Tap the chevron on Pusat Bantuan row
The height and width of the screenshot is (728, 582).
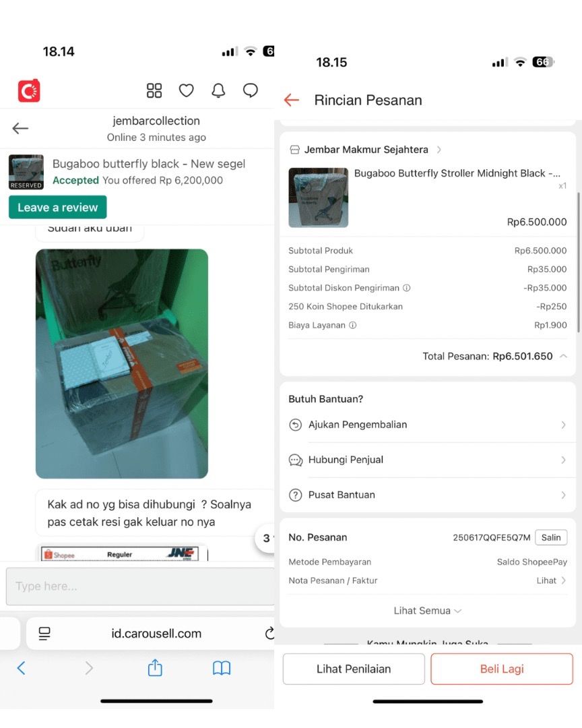pyautogui.click(x=563, y=495)
